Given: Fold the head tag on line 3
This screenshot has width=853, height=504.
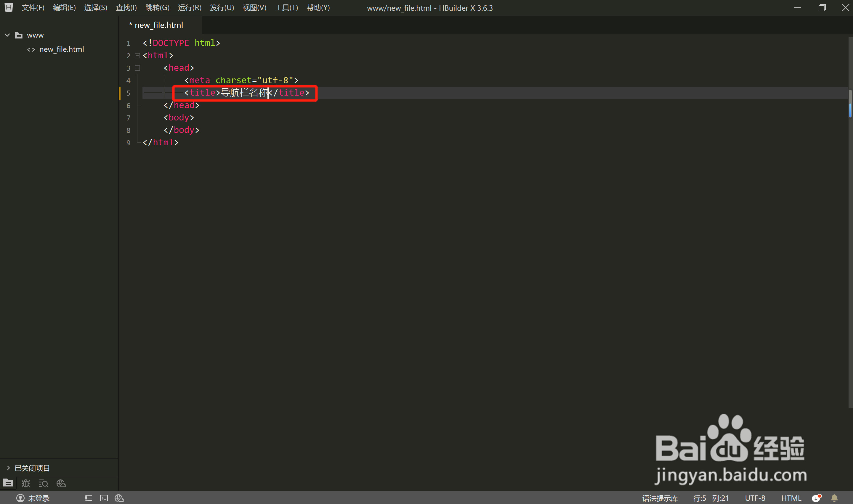Looking at the screenshot, I should pyautogui.click(x=137, y=68).
